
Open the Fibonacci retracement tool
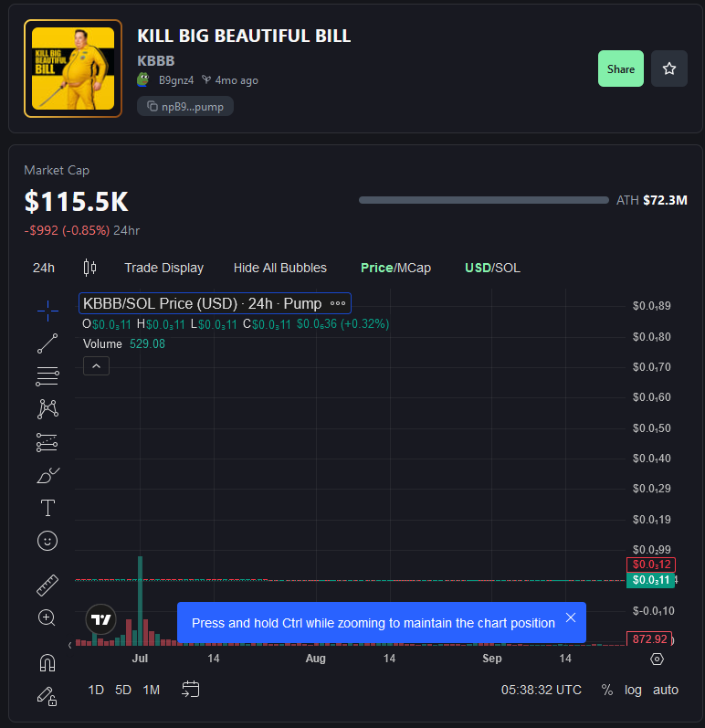[47, 375]
